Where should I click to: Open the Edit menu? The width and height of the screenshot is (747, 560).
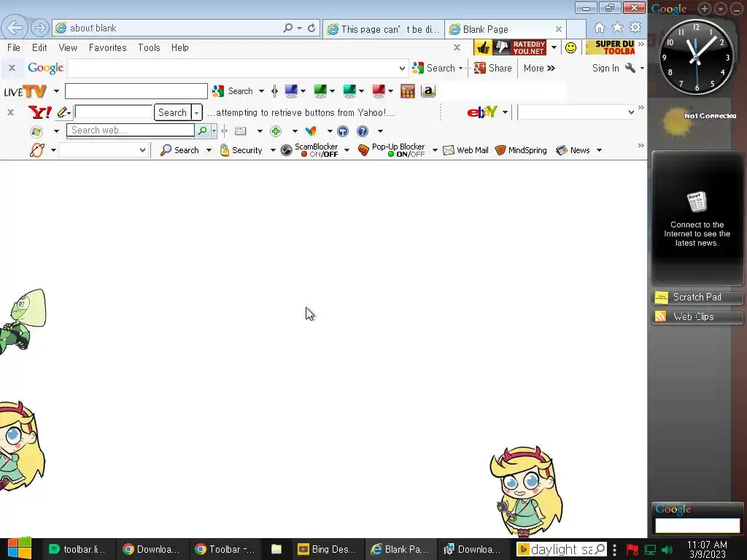coord(39,47)
